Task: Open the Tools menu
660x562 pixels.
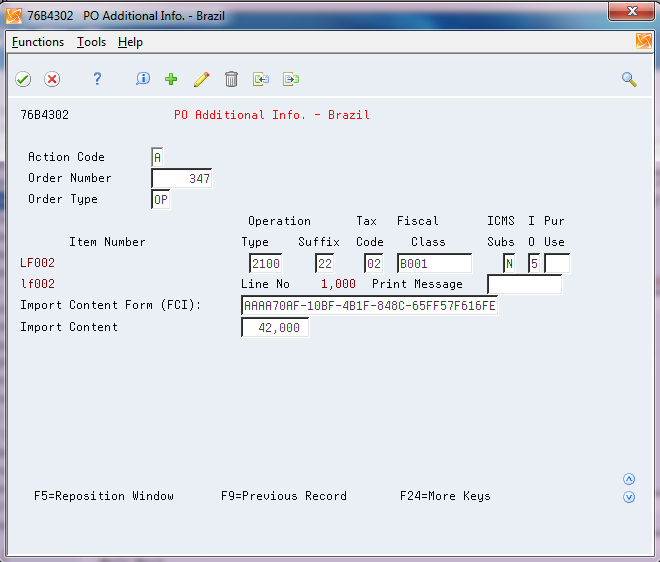Action: [91, 42]
